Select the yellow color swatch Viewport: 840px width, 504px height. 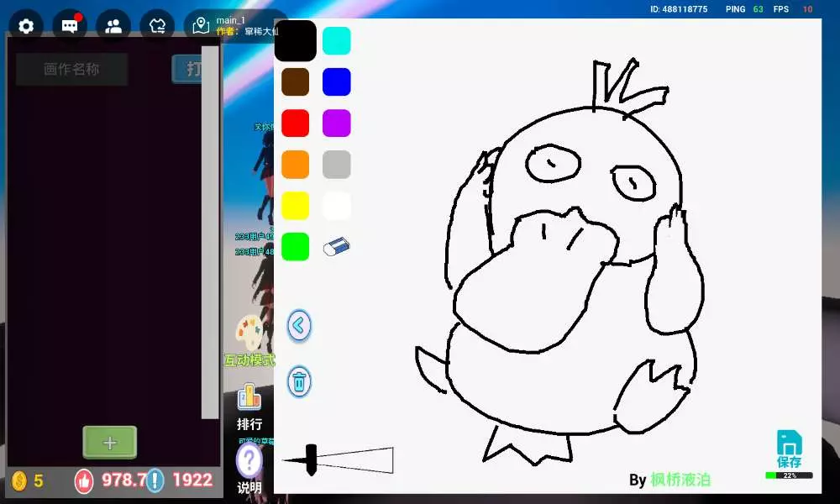click(x=295, y=206)
